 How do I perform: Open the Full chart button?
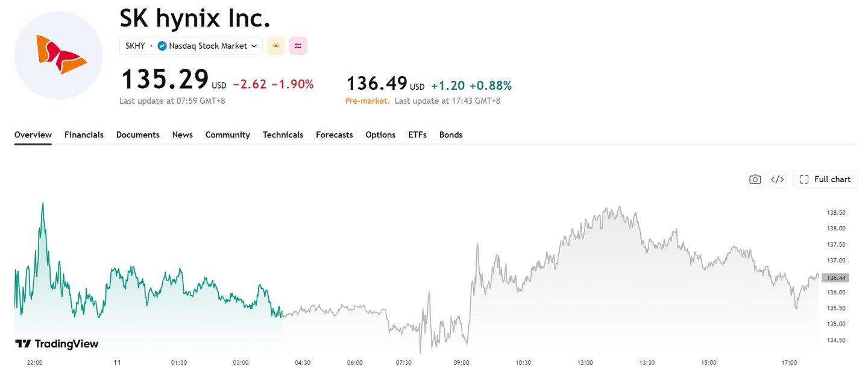tap(825, 179)
